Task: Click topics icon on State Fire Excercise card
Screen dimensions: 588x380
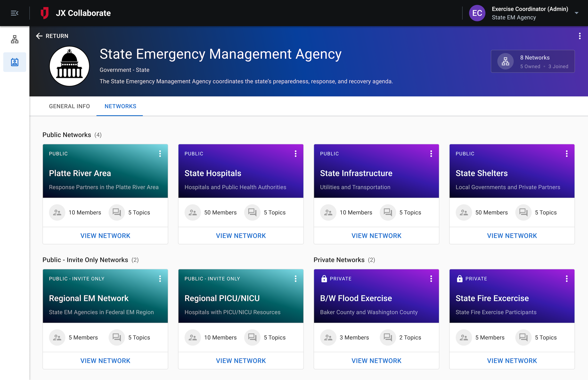Action: [x=523, y=338]
